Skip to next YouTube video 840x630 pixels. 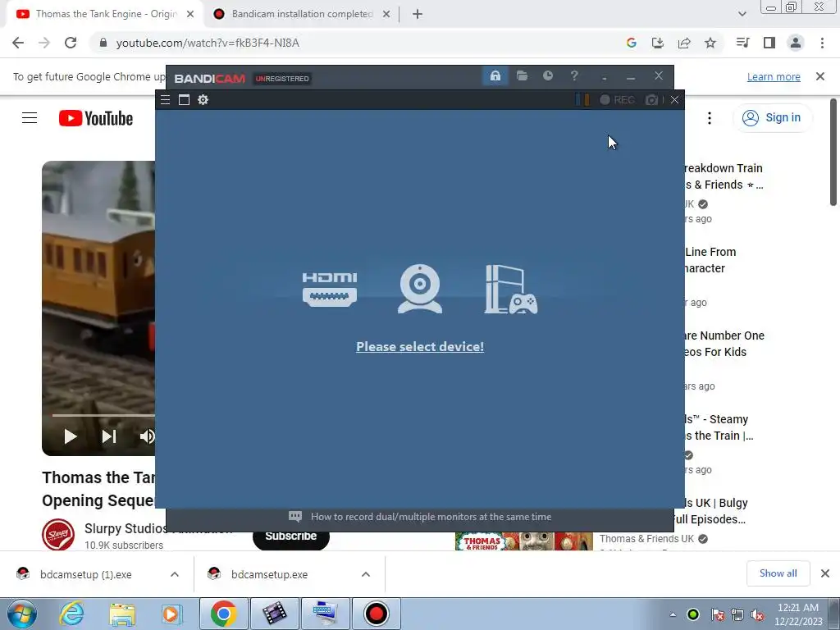coord(109,436)
